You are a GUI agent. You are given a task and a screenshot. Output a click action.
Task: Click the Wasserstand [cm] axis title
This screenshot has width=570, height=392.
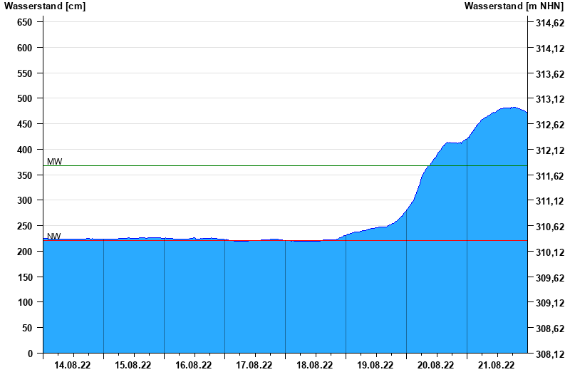click(45, 6)
